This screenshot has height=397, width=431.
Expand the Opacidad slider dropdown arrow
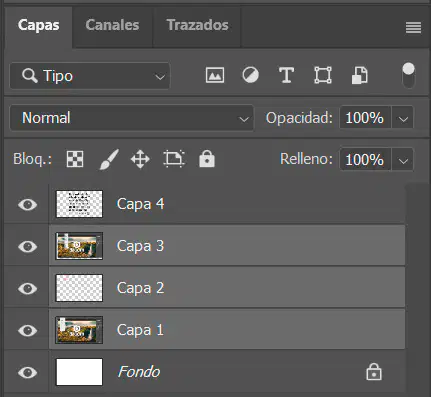tap(403, 118)
